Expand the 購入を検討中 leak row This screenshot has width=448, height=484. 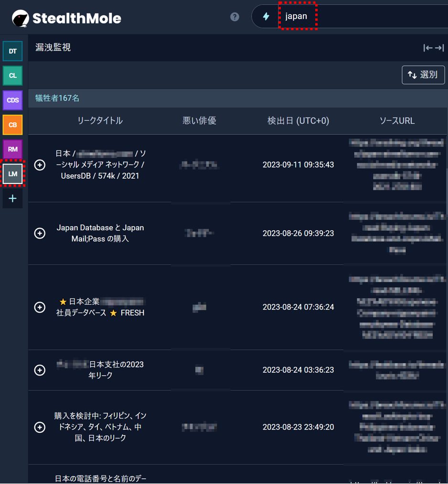point(40,427)
